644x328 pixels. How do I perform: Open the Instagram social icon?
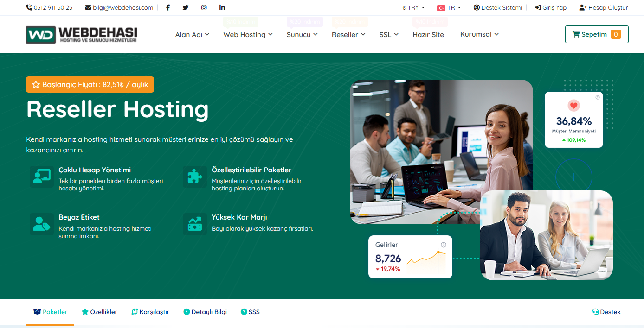click(204, 7)
